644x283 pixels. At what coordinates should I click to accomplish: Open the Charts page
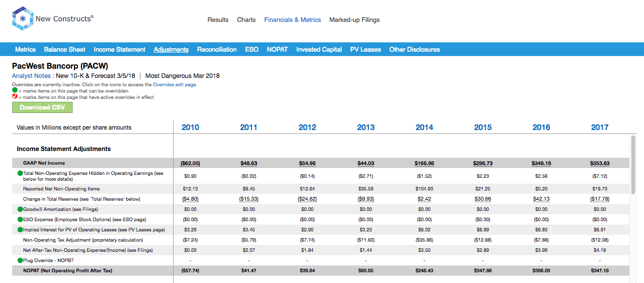(246, 20)
